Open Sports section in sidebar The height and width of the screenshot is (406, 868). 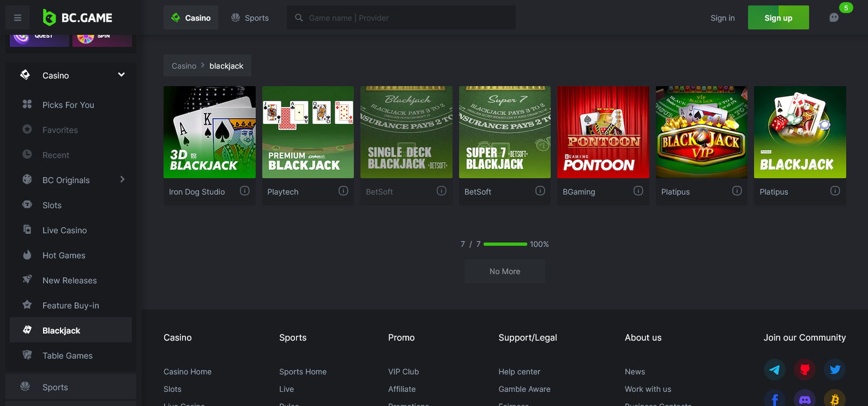click(x=71, y=386)
